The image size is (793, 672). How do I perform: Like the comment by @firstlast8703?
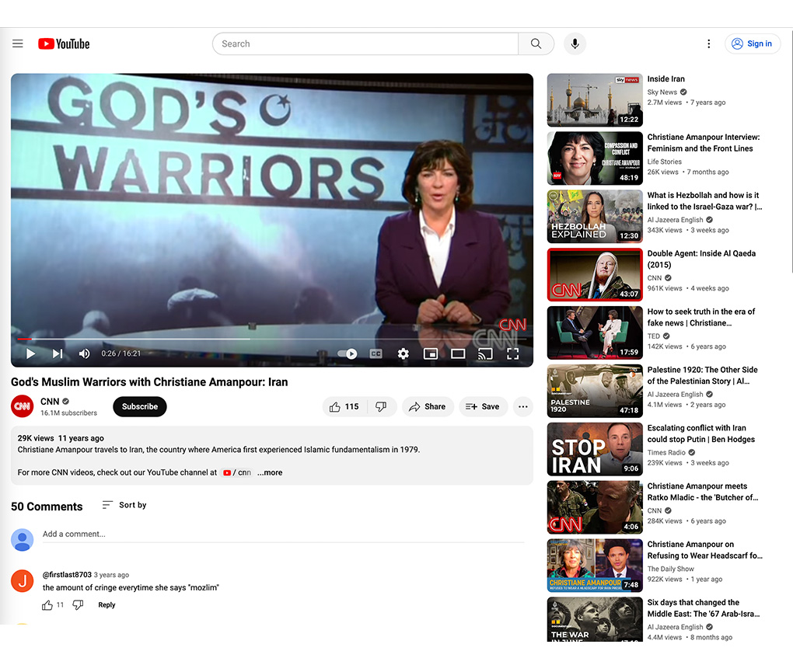[47, 605]
